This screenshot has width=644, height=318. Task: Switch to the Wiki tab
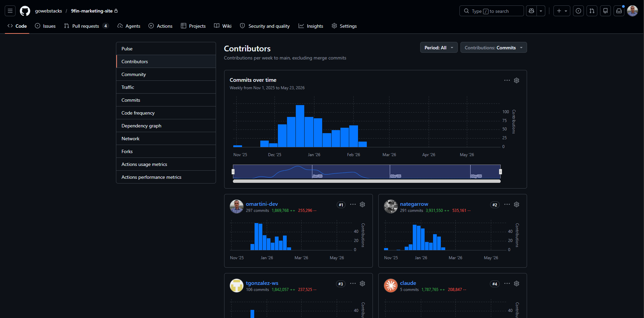point(223,26)
